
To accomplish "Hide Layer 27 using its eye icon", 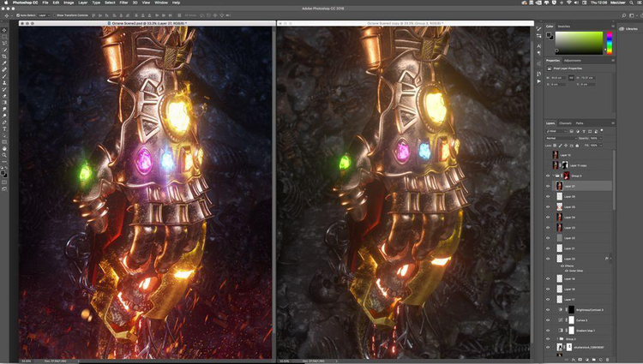I will pos(548,186).
